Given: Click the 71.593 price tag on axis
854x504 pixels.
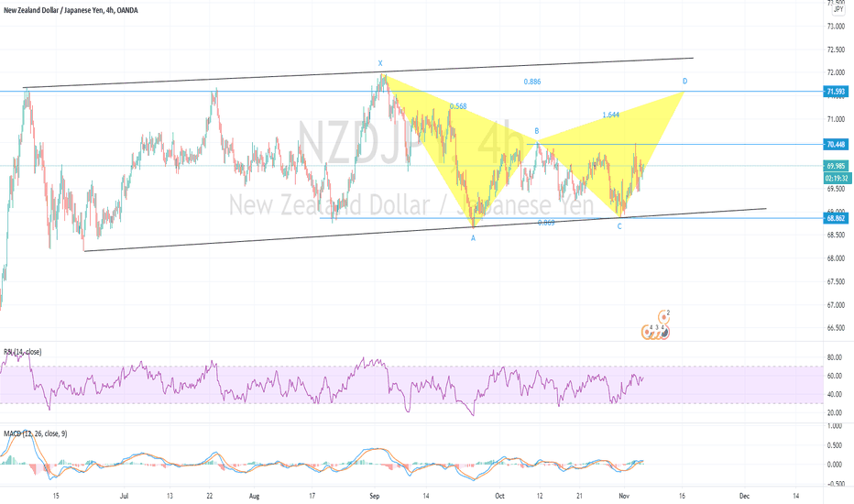Looking at the screenshot, I should point(836,92).
